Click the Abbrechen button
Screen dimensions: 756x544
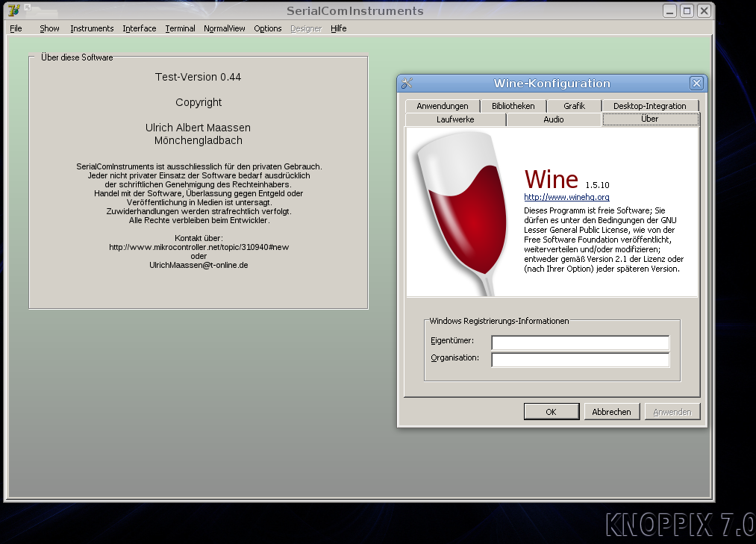tap(611, 412)
